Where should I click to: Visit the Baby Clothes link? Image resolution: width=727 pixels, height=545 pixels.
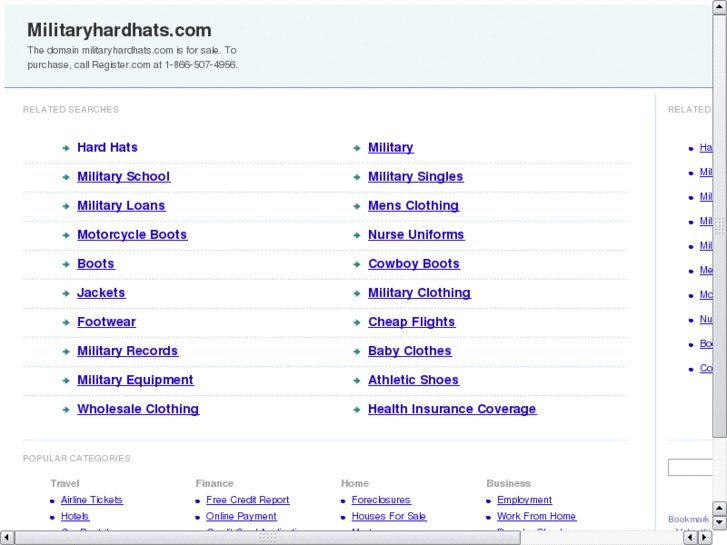409,351
